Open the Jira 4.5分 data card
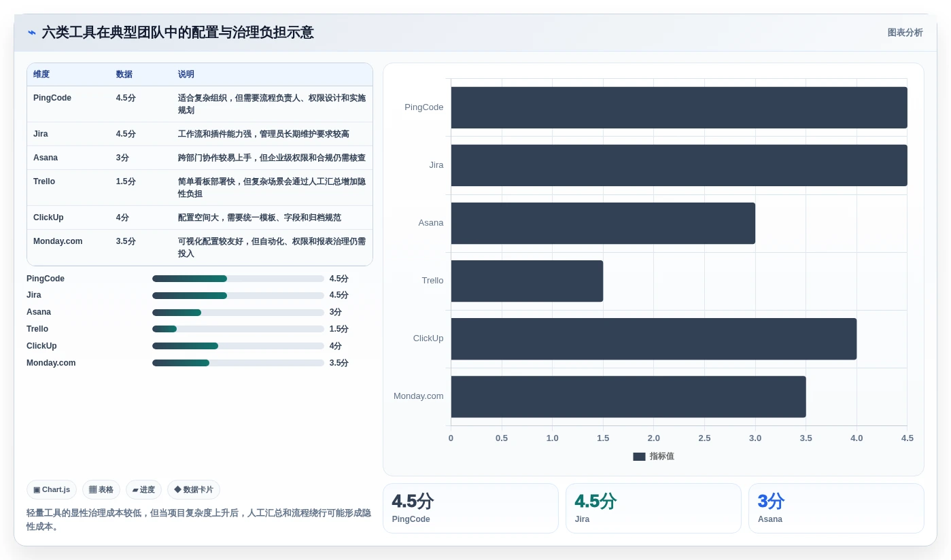The width and height of the screenshot is (951, 560). click(653, 508)
